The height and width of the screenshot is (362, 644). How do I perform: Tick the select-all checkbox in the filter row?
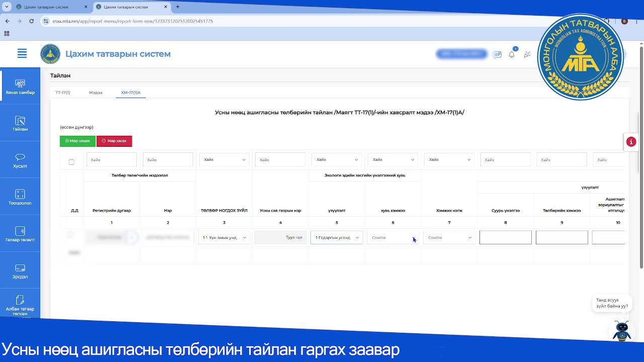click(x=71, y=162)
